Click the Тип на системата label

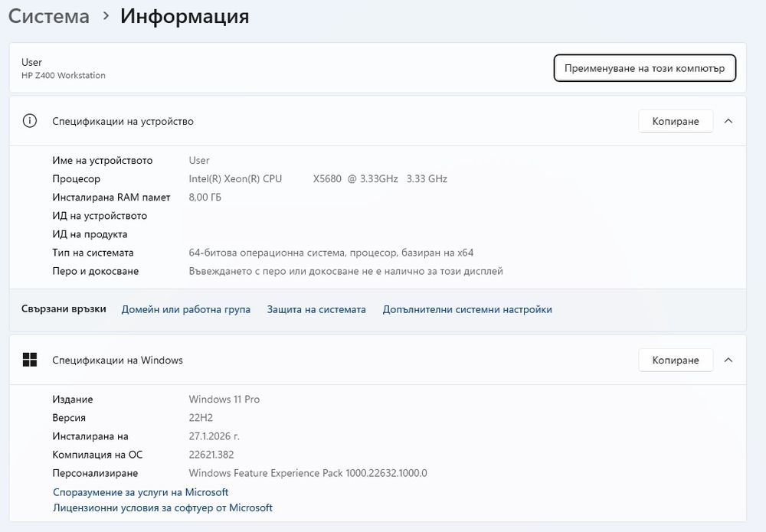coord(93,253)
